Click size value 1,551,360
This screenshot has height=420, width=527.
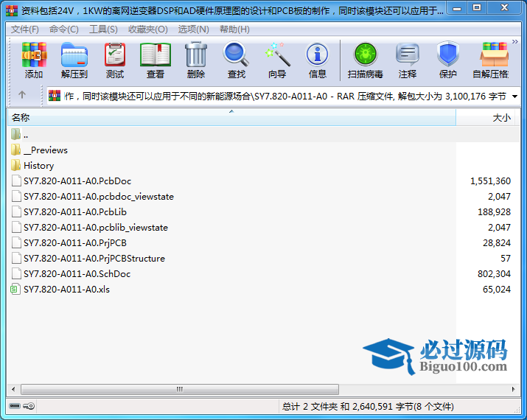click(490, 181)
